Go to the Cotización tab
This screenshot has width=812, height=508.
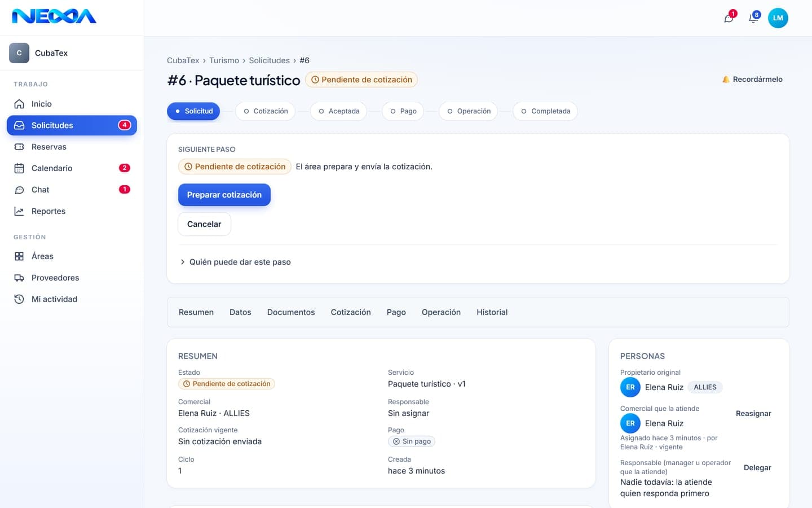(x=351, y=312)
